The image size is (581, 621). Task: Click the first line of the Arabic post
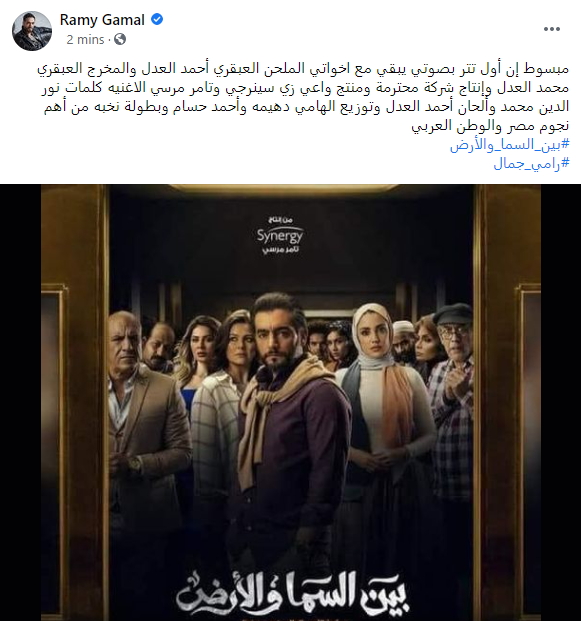(303, 69)
